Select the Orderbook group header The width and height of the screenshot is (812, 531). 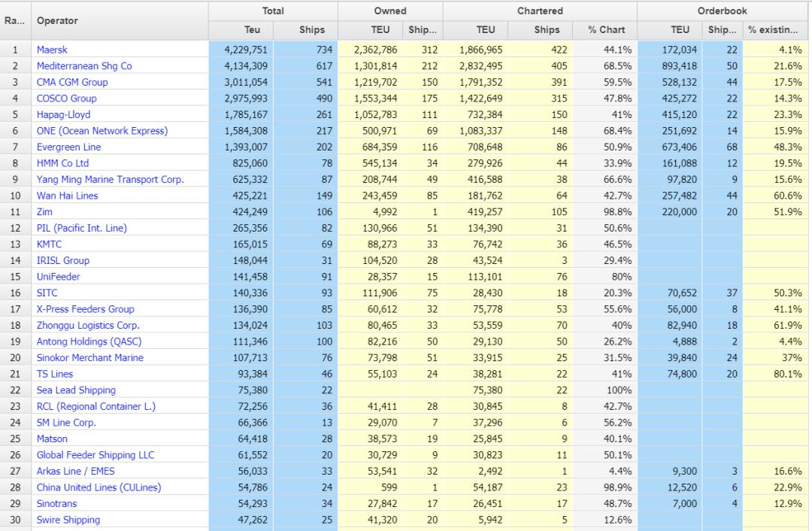(723, 11)
